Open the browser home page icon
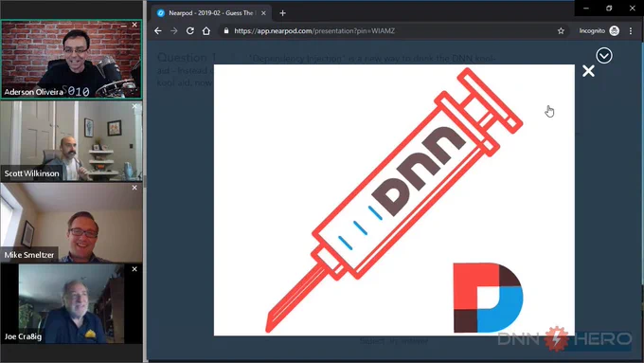 206,31
